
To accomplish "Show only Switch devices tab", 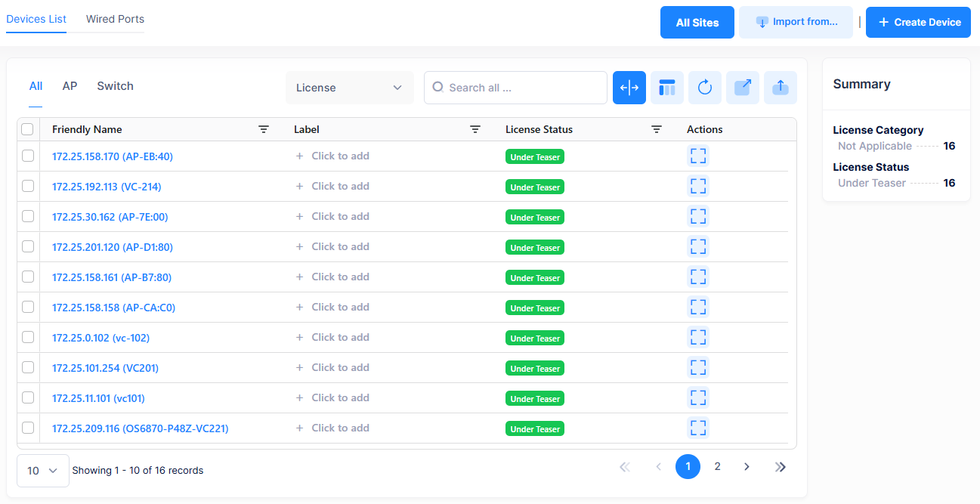I will [x=115, y=86].
